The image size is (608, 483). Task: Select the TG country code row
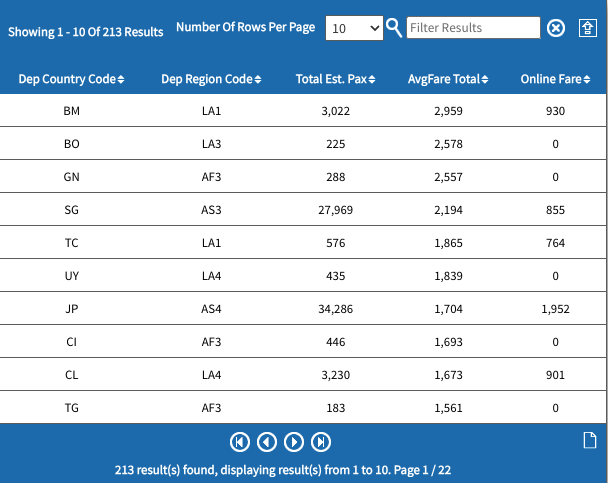point(71,408)
